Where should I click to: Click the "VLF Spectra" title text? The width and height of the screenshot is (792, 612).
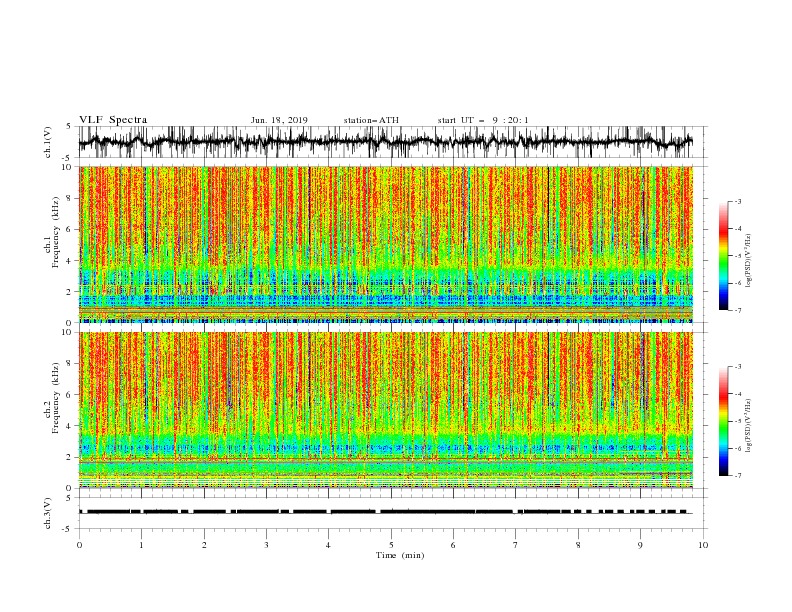[113, 120]
